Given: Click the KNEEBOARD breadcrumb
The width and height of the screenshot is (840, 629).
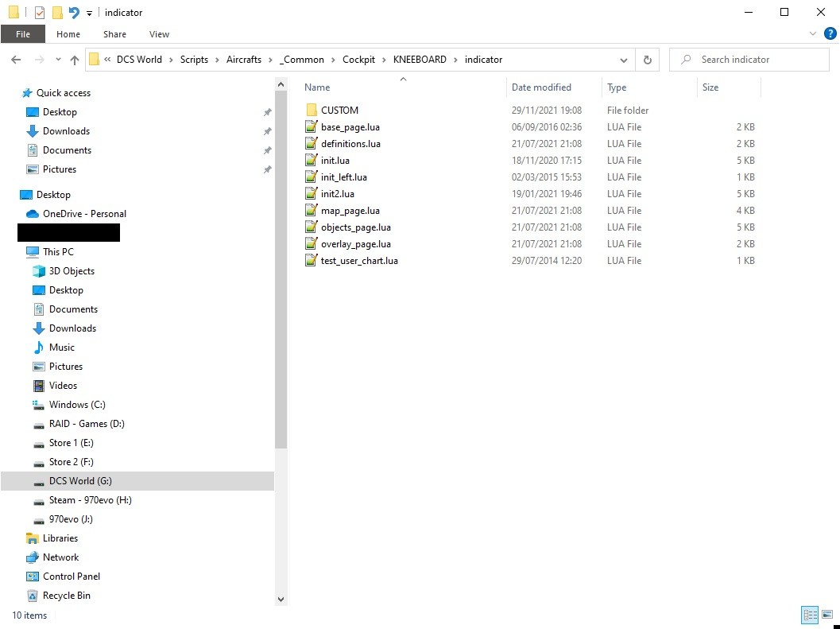Looking at the screenshot, I should 420,60.
